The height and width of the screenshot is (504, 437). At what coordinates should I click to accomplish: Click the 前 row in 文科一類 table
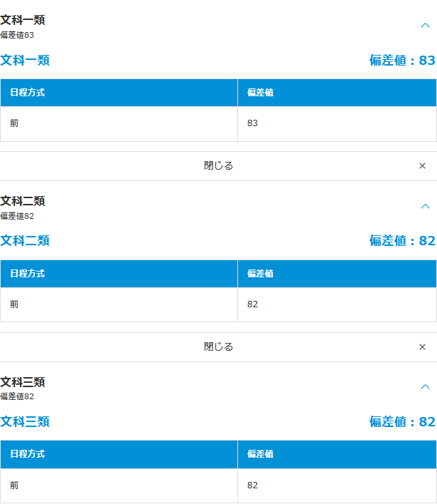(14, 123)
